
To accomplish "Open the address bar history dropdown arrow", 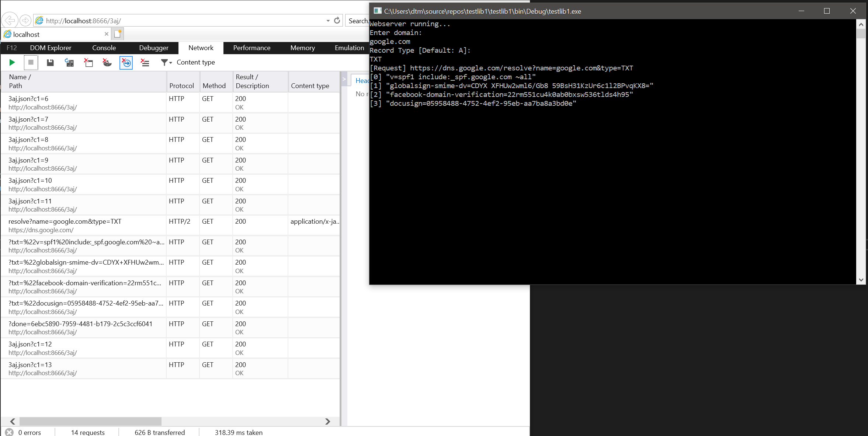I will click(x=328, y=21).
